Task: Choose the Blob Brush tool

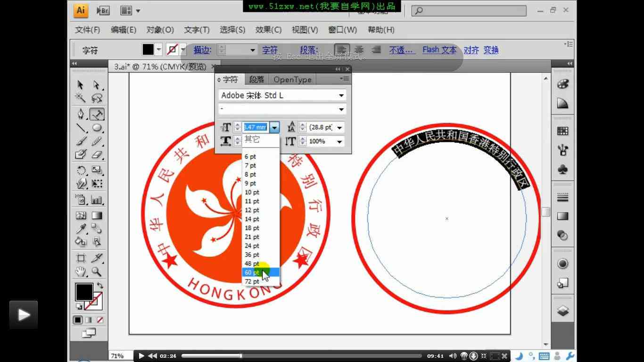Action: click(x=81, y=154)
